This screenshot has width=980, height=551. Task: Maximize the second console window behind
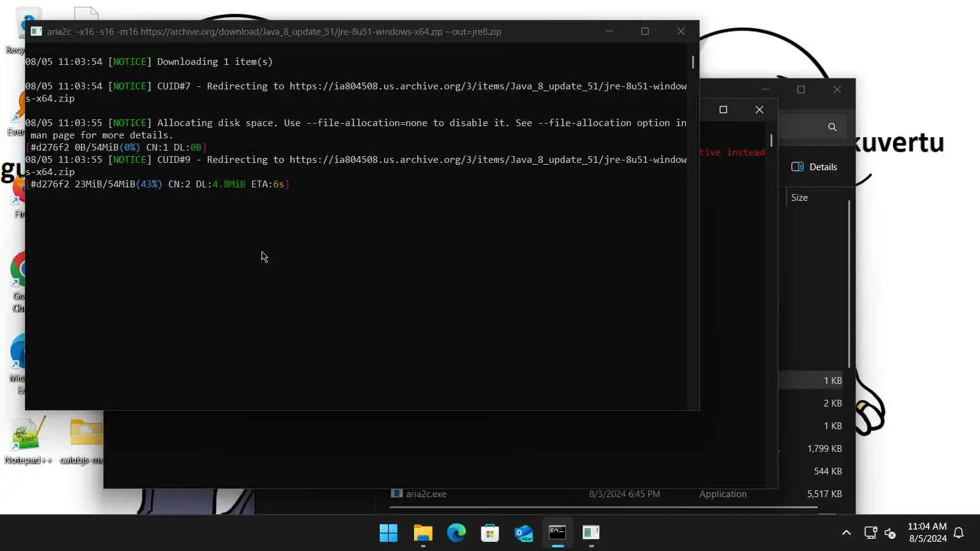pyautogui.click(x=723, y=110)
